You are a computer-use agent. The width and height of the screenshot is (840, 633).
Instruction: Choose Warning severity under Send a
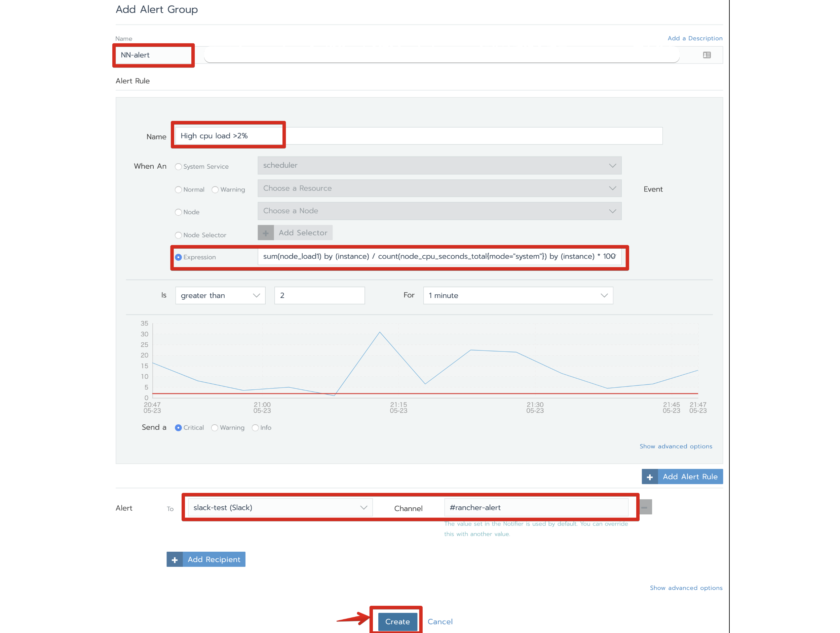click(x=215, y=428)
